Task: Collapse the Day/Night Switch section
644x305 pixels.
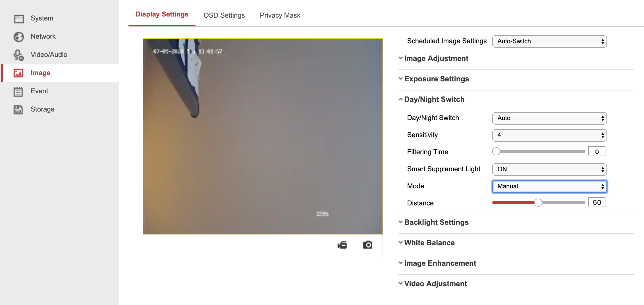Action: click(434, 100)
